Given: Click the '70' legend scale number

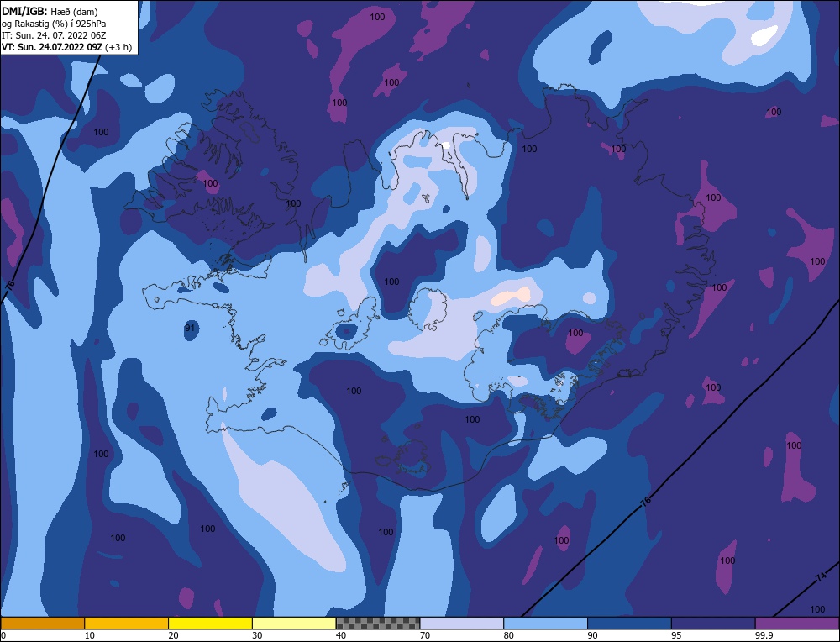Looking at the screenshot, I should [425, 635].
